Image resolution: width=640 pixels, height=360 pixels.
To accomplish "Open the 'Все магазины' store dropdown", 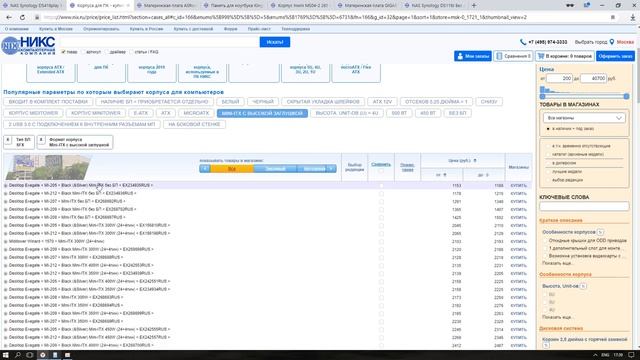I will [584, 118].
